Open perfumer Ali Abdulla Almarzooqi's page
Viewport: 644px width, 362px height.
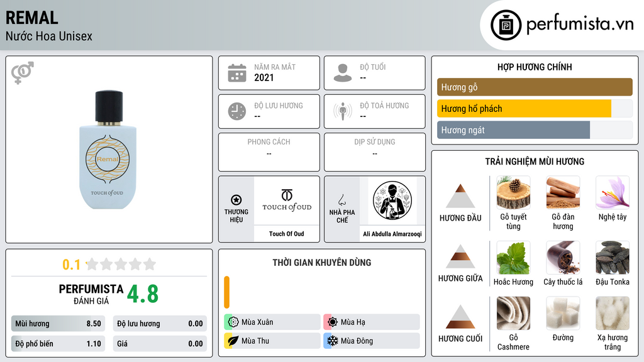coord(392,234)
